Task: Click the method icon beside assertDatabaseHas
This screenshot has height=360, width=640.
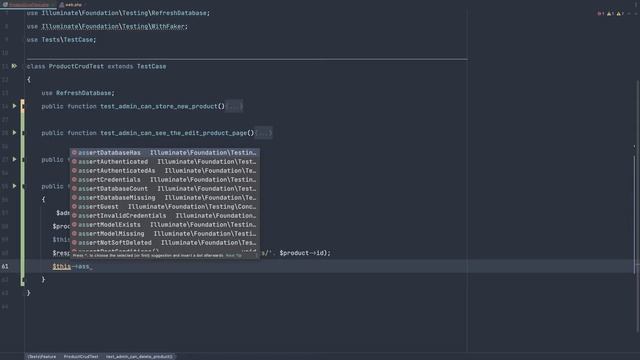Action: click(x=74, y=152)
